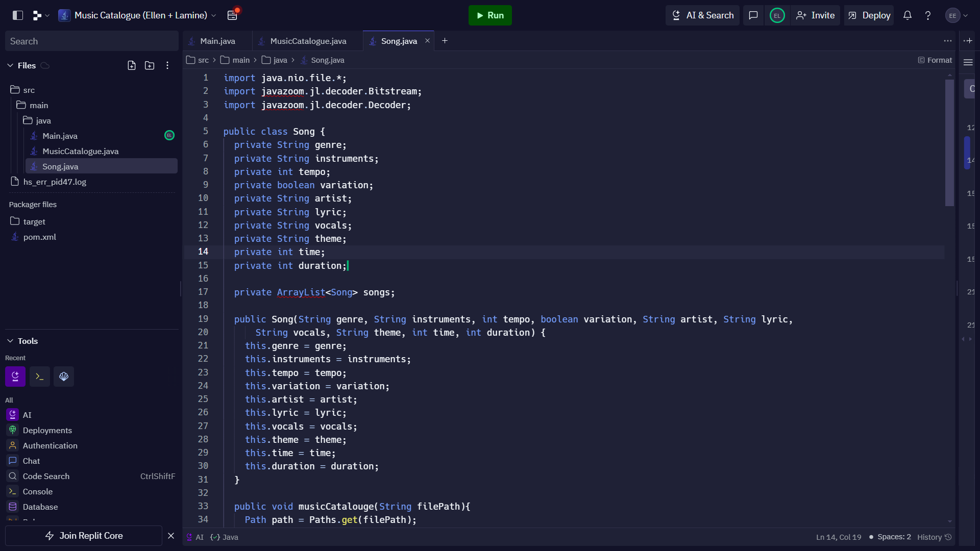Click the cloud sync icon next to Files
The image size is (980, 551).
[44, 65]
